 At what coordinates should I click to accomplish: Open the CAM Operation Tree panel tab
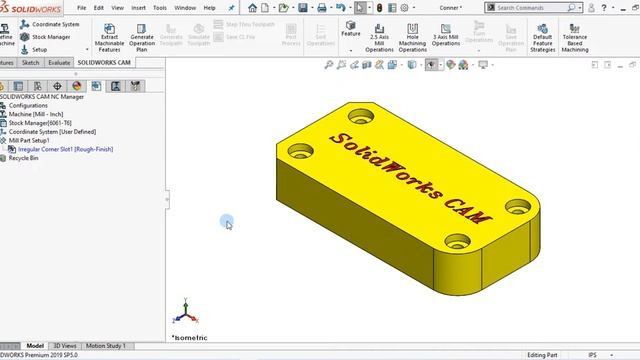116,86
